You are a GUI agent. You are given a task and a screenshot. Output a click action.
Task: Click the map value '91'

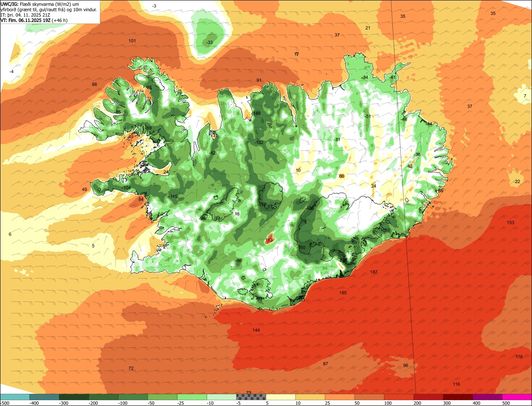tap(259, 80)
